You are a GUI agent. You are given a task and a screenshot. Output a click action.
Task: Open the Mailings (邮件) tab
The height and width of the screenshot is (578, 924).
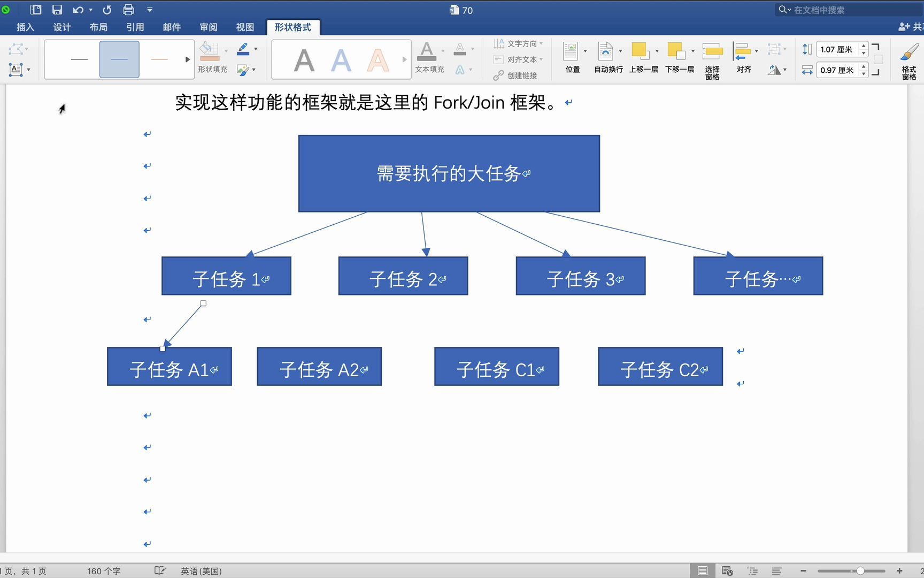click(172, 27)
